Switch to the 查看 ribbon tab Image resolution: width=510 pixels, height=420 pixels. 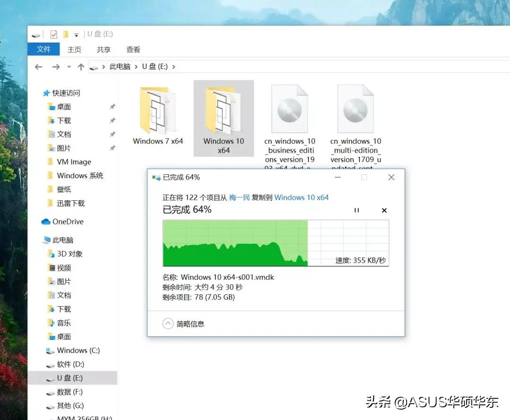pos(133,49)
